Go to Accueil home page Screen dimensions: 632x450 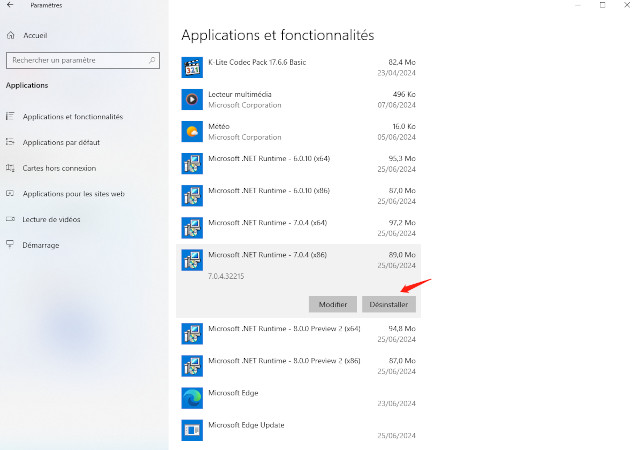[x=35, y=35]
